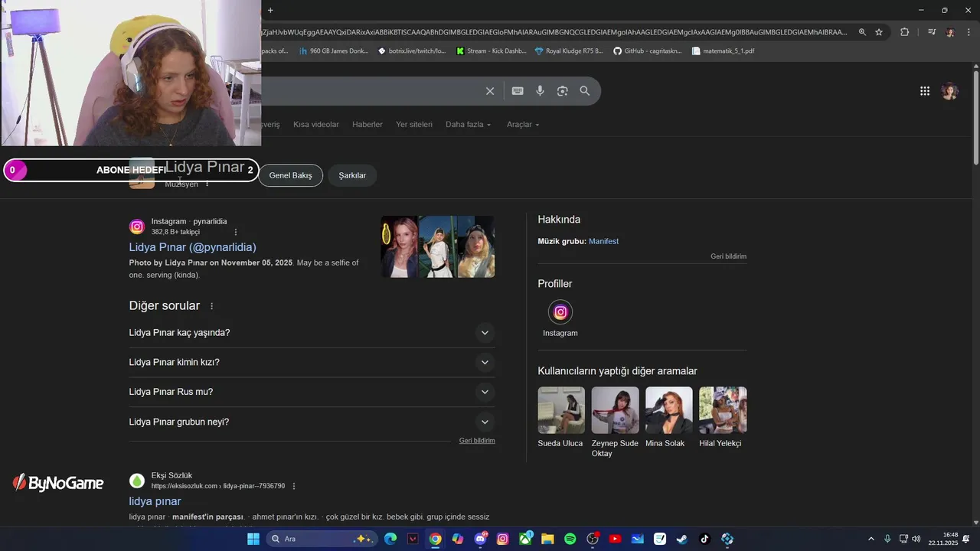Open Discord from the taskbar
The height and width of the screenshot is (551, 980).
coord(480,539)
